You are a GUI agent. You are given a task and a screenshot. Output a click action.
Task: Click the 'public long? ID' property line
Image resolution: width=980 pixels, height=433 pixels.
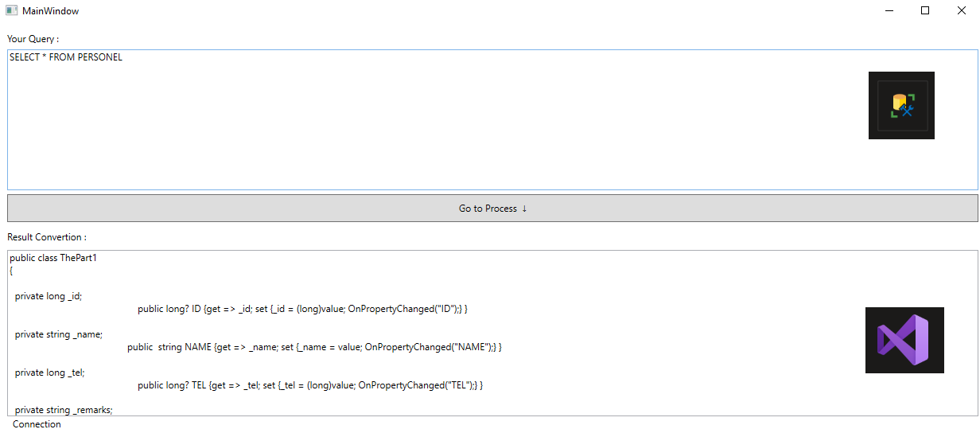click(302, 309)
